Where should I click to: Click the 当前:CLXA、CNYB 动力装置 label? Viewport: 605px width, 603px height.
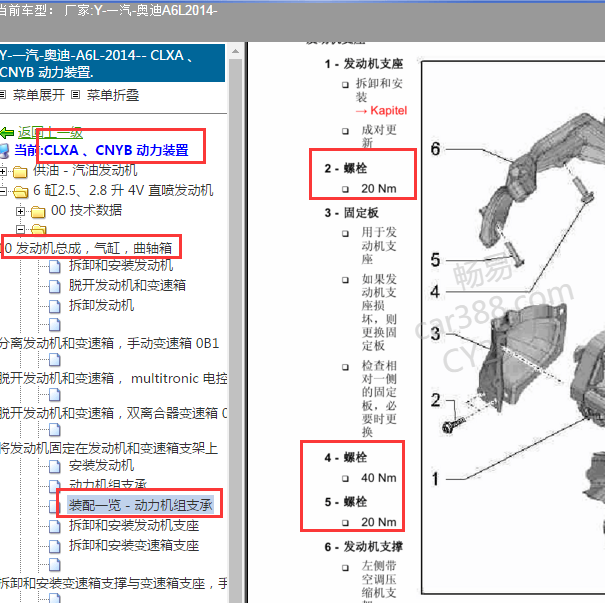click(x=101, y=150)
